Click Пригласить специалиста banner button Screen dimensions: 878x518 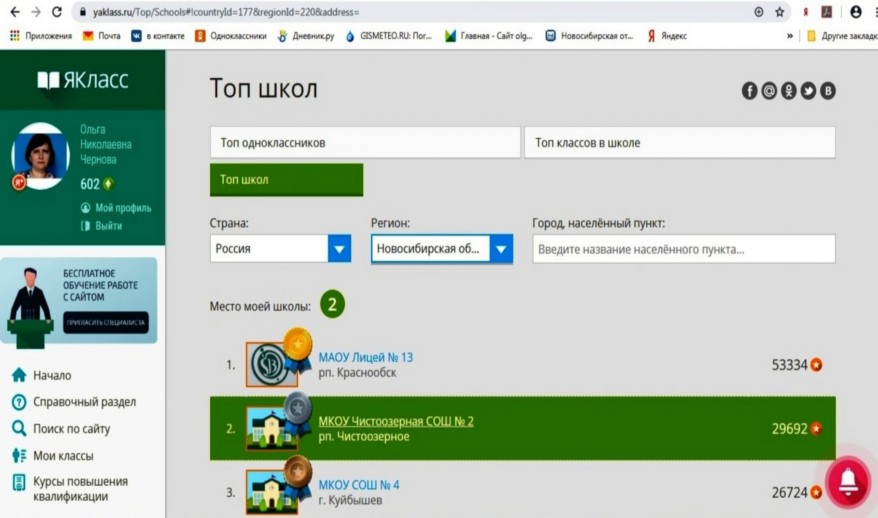106,323
